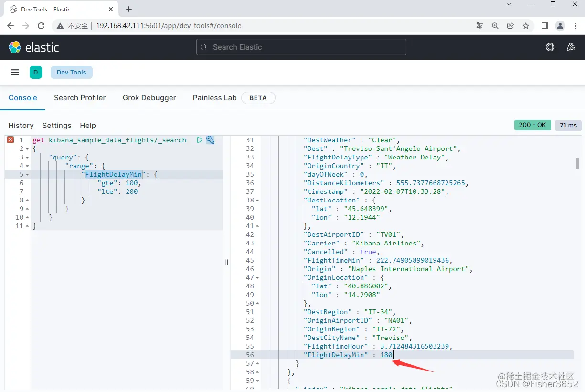Click the zoom magnifier icon in address bar

tap(495, 26)
